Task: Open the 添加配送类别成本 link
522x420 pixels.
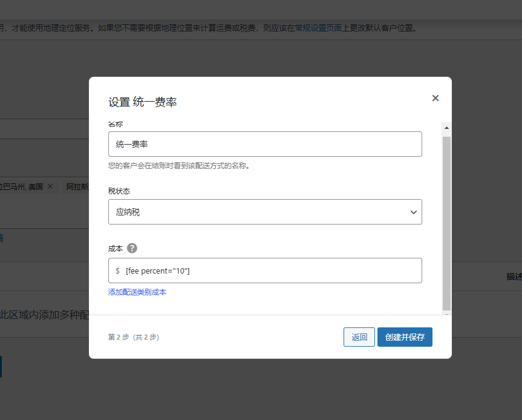Action: [x=137, y=291]
